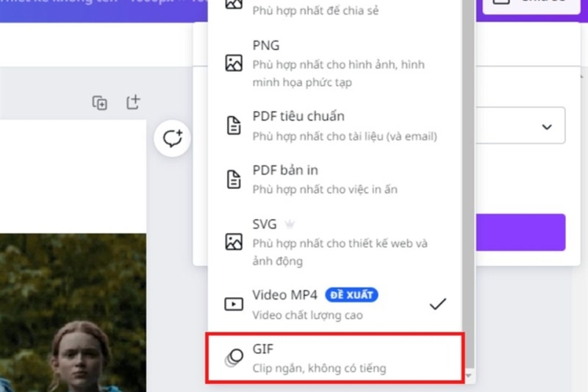
Task: Pick PDF bản in option
Action: click(x=335, y=179)
